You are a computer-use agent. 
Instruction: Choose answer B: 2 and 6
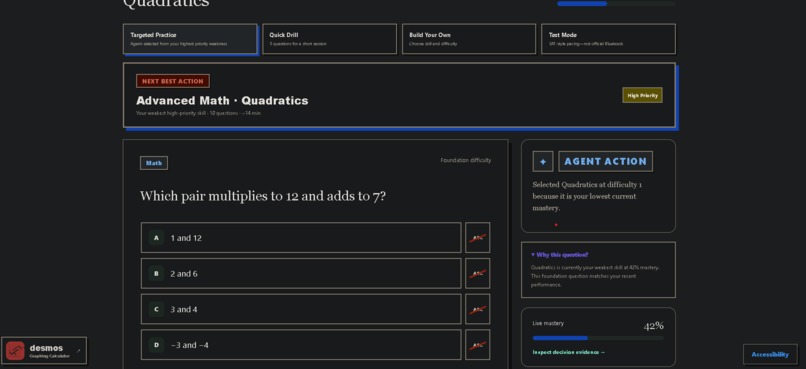[x=301, y=273]
